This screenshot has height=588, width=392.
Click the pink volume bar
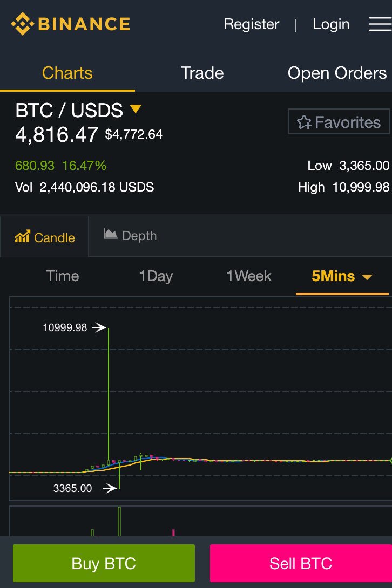coord(173,532)
